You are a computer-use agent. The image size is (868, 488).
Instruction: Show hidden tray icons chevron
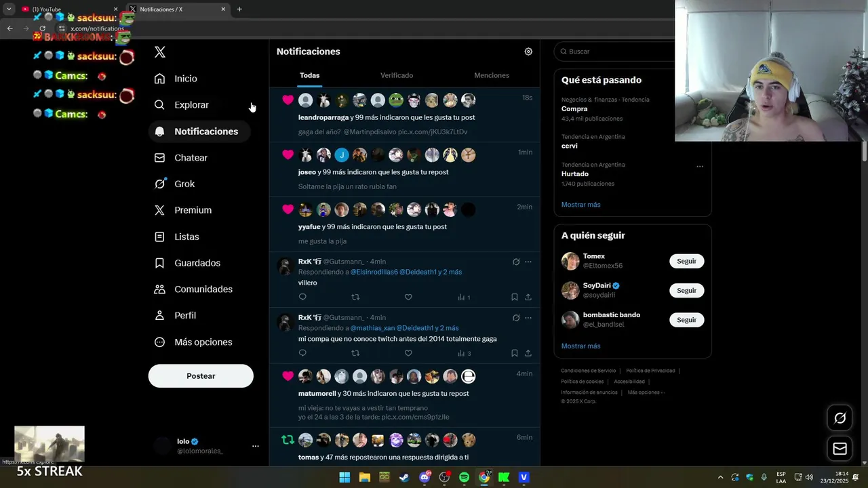pos(720,477)
